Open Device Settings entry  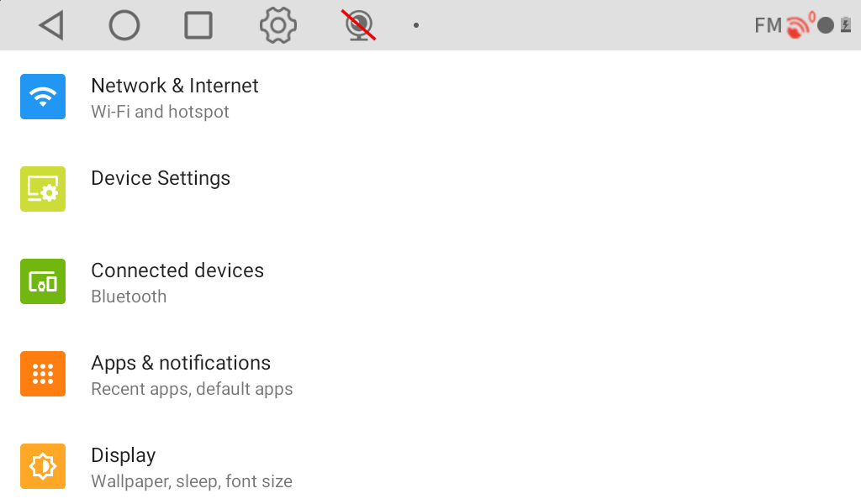[x=430, y=189]
